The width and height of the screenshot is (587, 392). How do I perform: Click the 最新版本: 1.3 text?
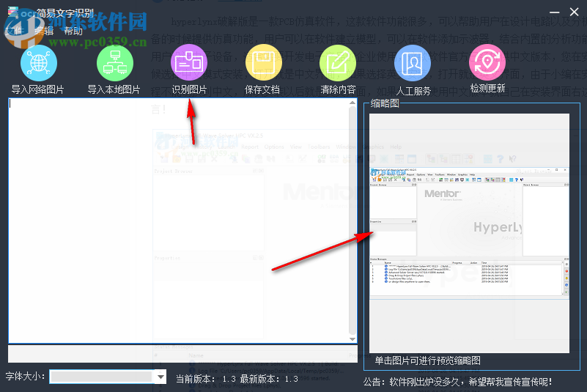[269, 379]
